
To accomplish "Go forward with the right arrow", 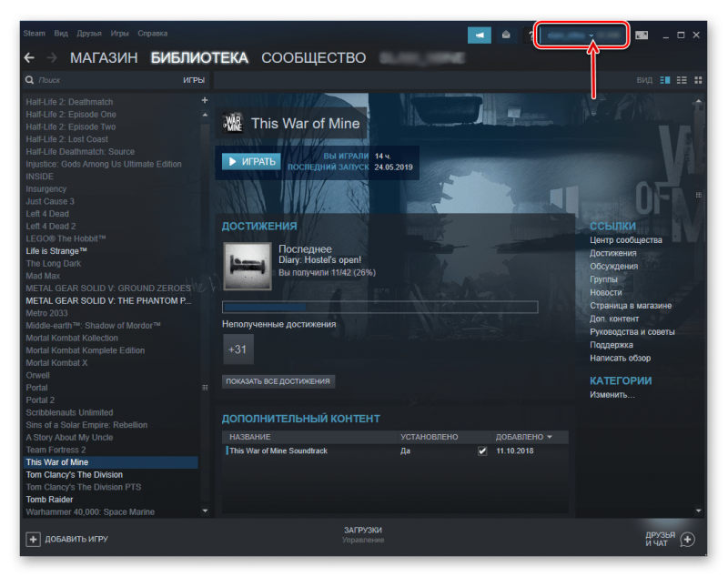I will coord(52,57).
